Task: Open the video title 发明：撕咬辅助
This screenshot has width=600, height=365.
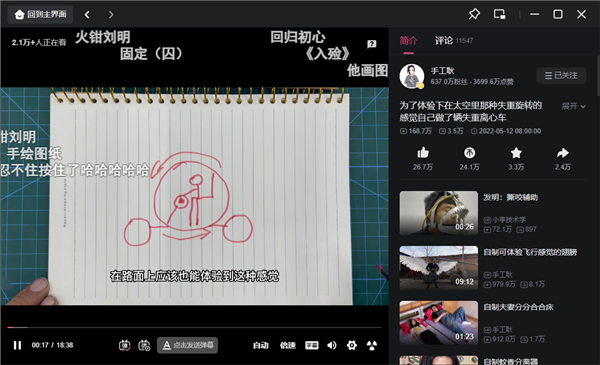Action: (510, 197)
